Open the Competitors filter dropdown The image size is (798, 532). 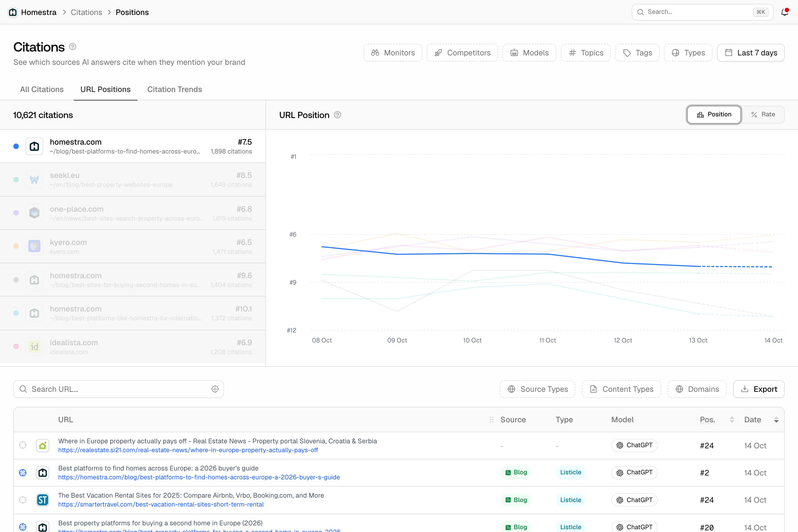(462, 53)
